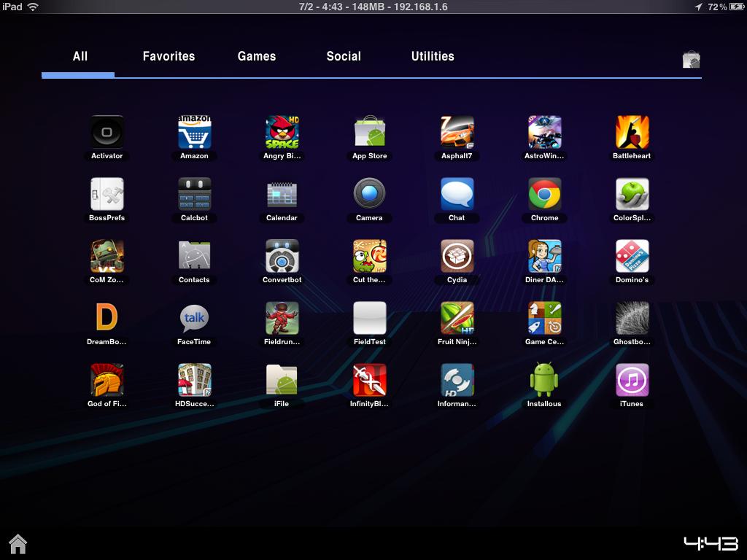Open the Informant HD app
Viewport: 747px width, 560px height.
coord(457,380)
